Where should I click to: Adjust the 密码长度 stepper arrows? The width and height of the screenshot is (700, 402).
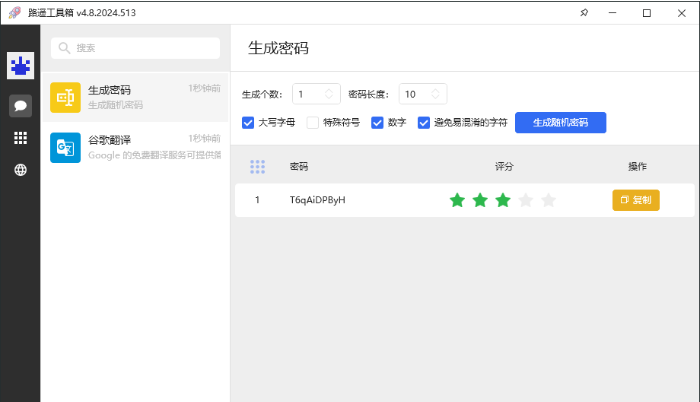(x=435, y=94)
